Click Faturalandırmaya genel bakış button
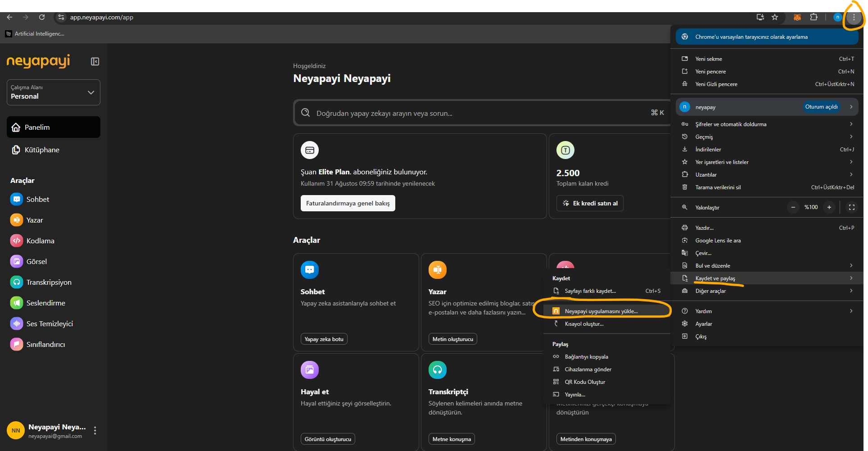This screenshot has width=868, height=451. coord(348,203)
